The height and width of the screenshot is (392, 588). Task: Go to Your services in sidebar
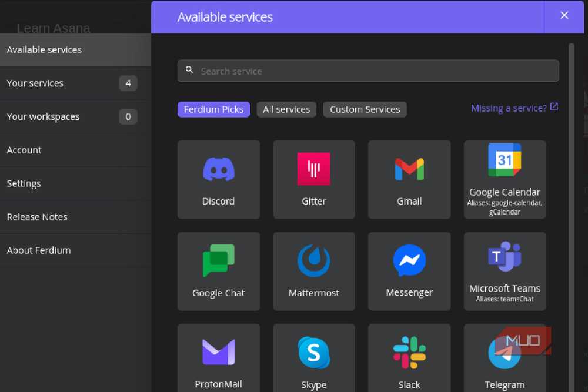point(75,83)
